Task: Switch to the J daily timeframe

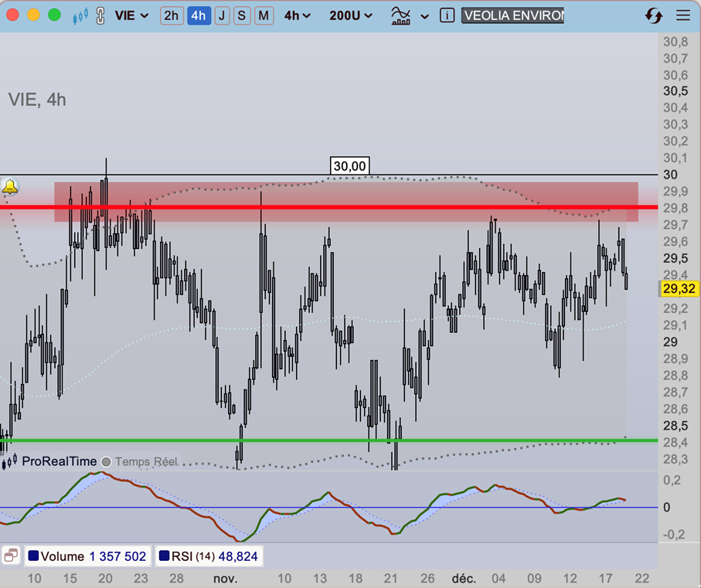Action: point(222,16)
